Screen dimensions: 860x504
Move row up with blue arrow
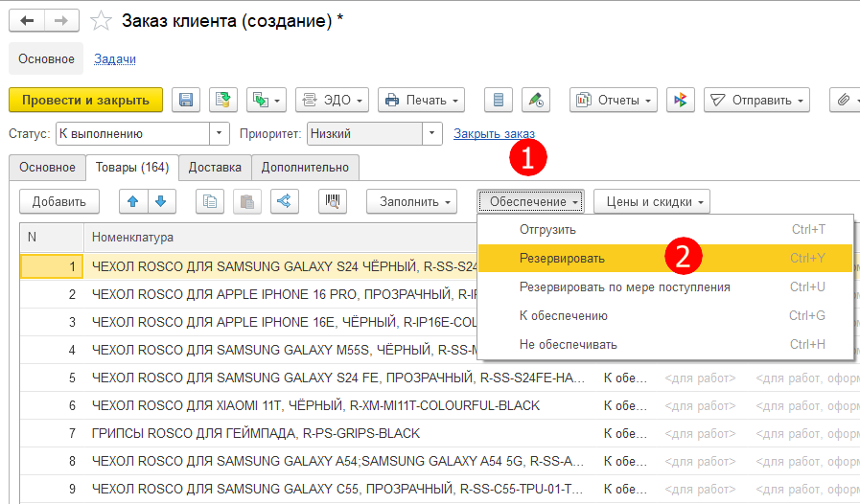pos(133,201)
